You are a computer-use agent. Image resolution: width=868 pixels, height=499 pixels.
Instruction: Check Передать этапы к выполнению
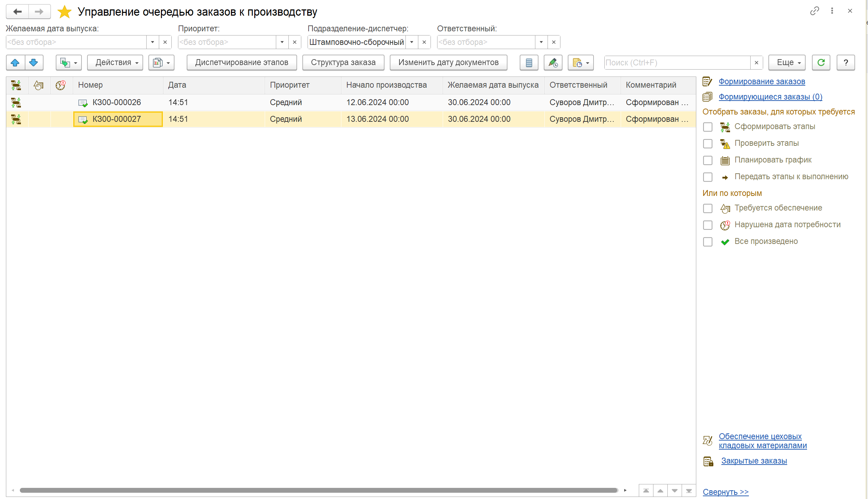click(x=708, y=177)
